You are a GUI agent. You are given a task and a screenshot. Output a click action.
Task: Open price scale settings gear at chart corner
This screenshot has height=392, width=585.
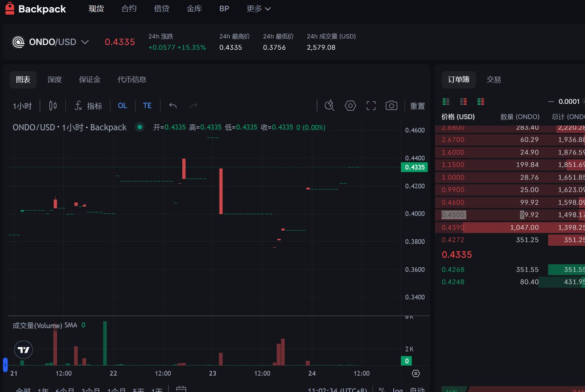pyautogui.click(x=416, y=373)
